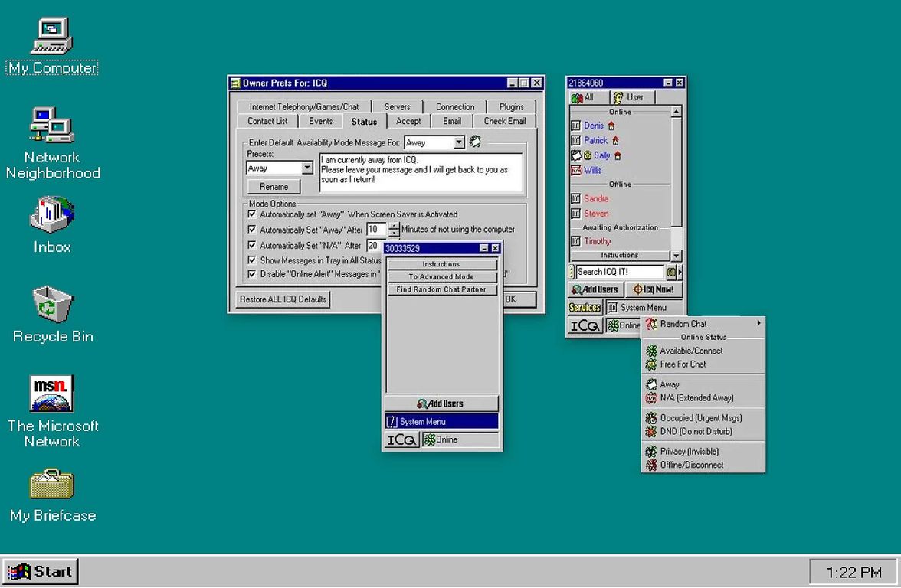Toggle Automatically Set N/A After checkbox

pyautogui.click(x=252, y=245)
